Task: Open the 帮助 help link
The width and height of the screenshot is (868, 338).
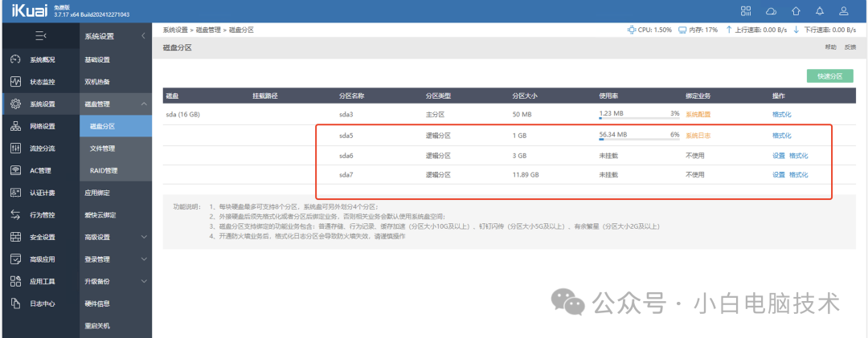Action: (x=831, y=47)
